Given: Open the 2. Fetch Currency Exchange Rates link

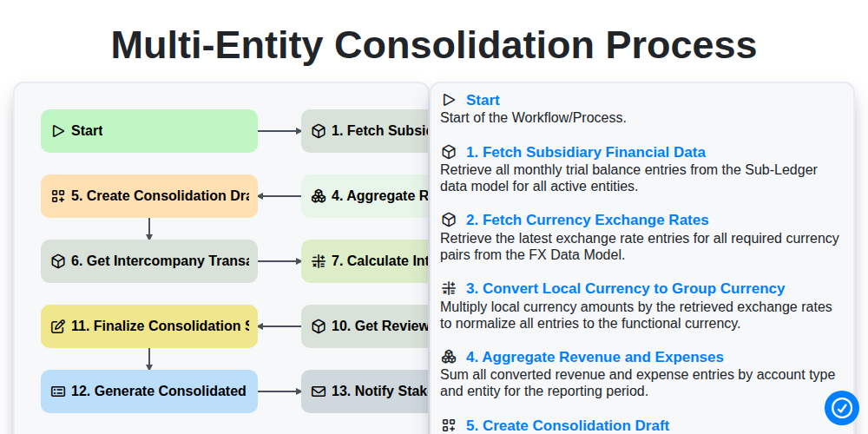Looking at the screenshot, I should pos(588,220).
